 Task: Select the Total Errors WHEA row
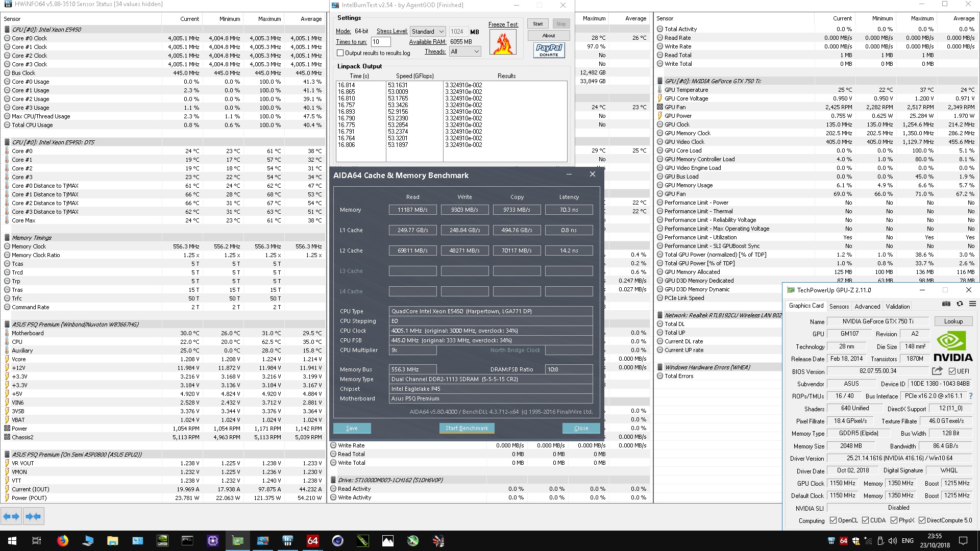pyautogui.click(x=719, y=376)
